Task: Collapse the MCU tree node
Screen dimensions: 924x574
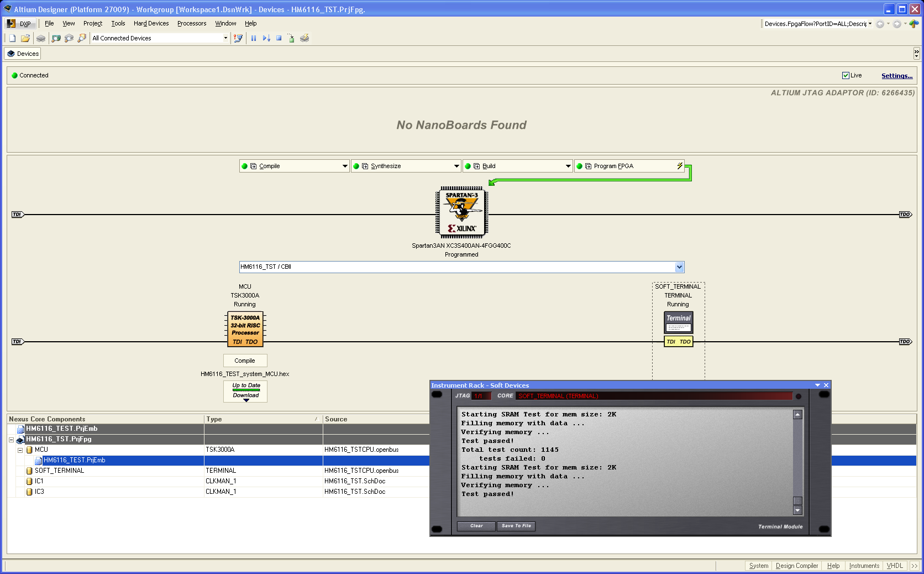Action: point(20,450)
